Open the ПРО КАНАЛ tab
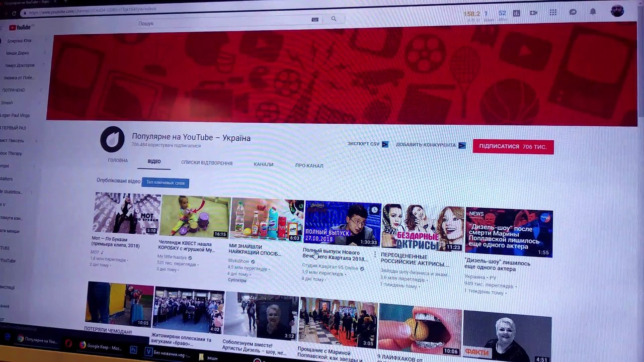644x362 pixels. [x=309, y=165]
